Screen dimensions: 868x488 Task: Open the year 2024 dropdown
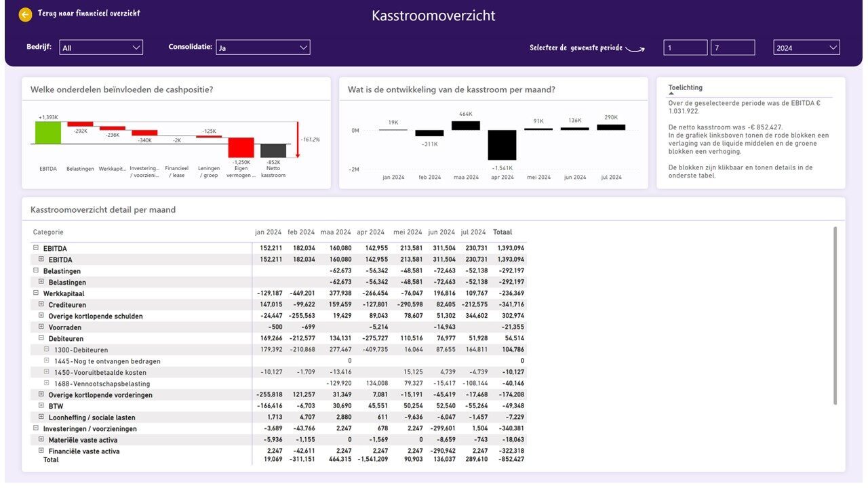pyautogui.click(x=806, y=47)
